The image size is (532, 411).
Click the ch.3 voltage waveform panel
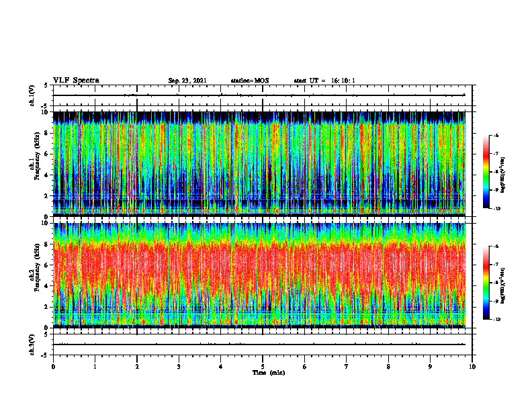(263, 345)
